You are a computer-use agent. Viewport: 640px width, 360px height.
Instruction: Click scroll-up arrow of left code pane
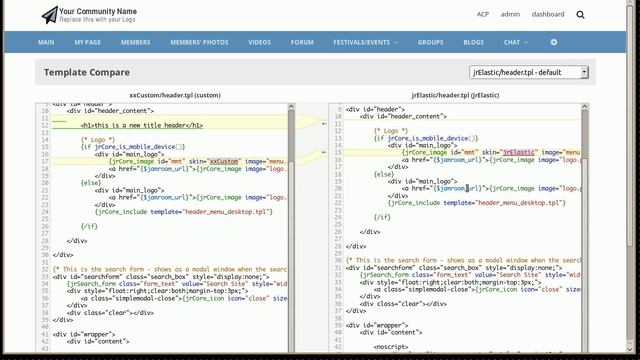coord(291,107)
